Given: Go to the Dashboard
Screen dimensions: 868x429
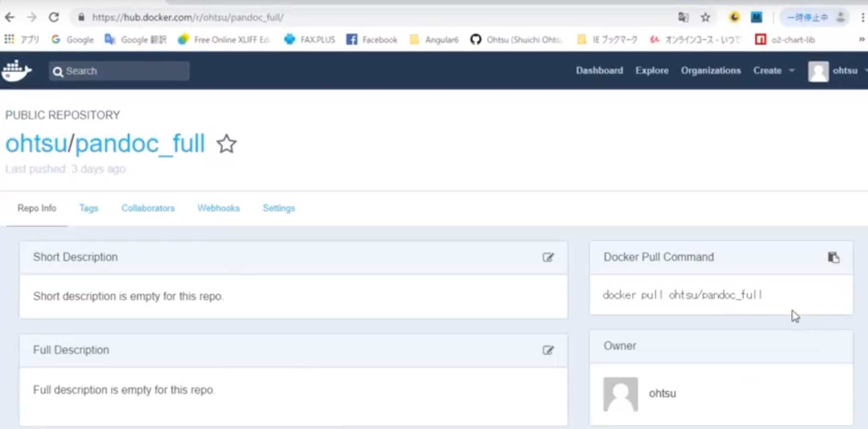Looking at the screenshot, I should [x=600, y=71].
